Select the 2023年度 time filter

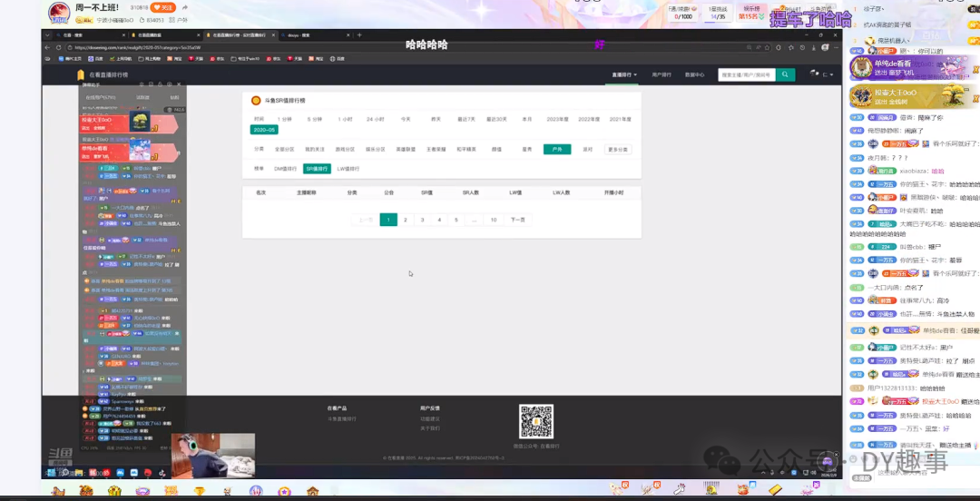557,119
